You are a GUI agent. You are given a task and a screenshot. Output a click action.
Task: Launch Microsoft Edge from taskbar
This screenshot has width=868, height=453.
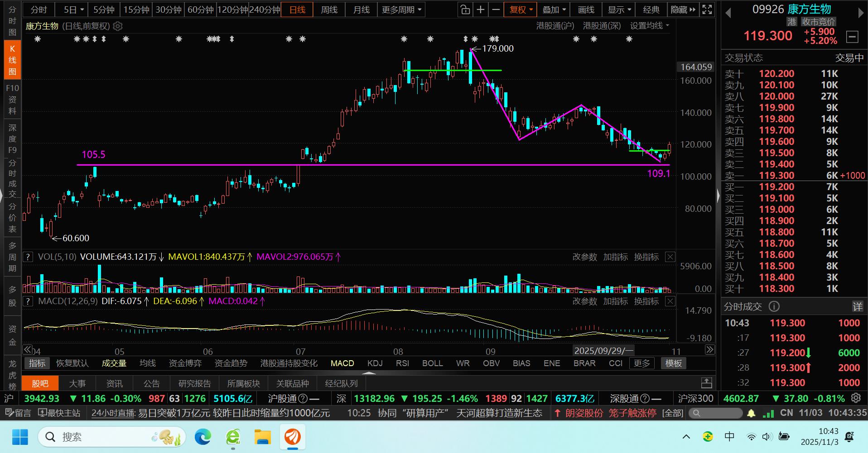pos(203,437)
